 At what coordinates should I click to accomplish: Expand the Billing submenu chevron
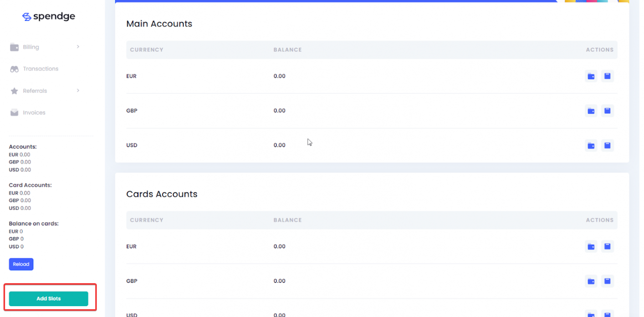coord(78,46)
